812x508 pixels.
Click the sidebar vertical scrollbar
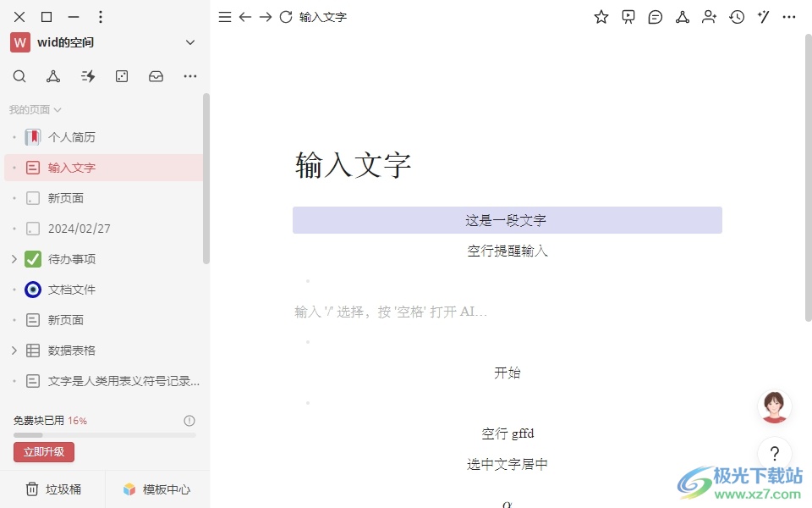point(206,179)
